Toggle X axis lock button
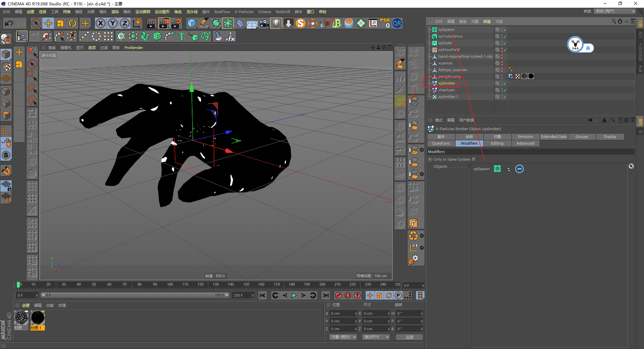Viewport: 644px width, 349px height. (100, 23)
